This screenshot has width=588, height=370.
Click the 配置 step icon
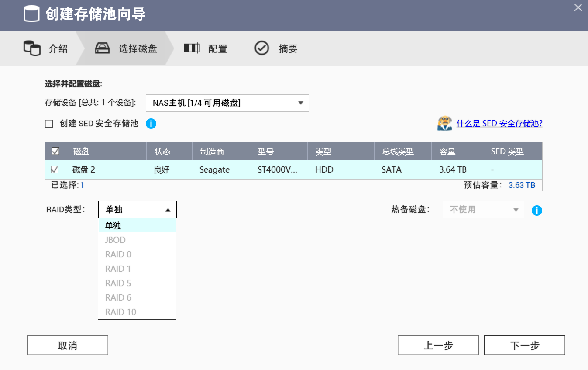pos(192,48)
